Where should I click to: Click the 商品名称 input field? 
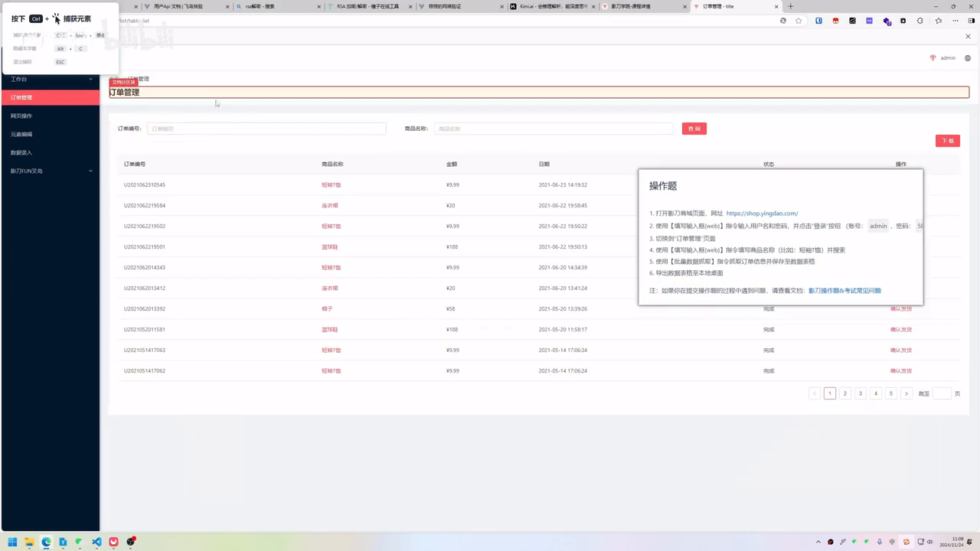pos(554,129)
